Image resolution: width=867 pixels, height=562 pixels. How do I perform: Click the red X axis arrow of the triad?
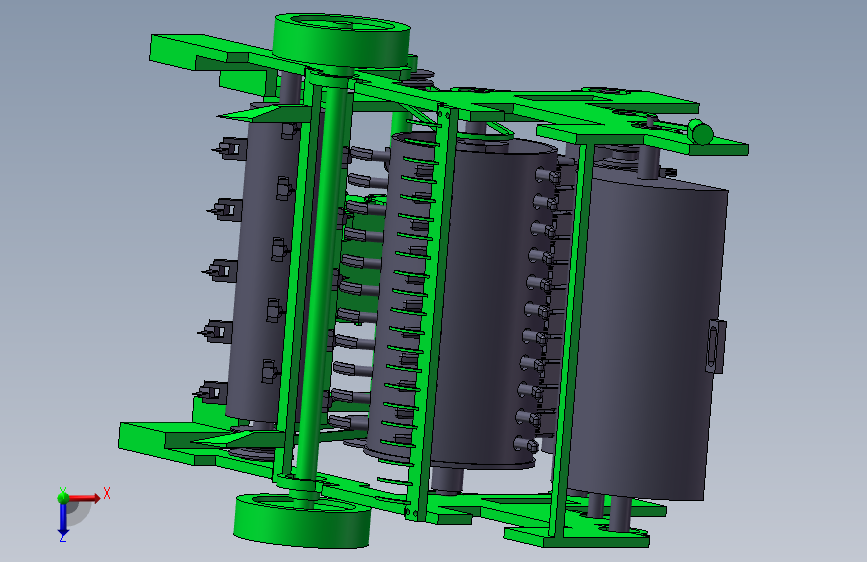pos(86,498)
